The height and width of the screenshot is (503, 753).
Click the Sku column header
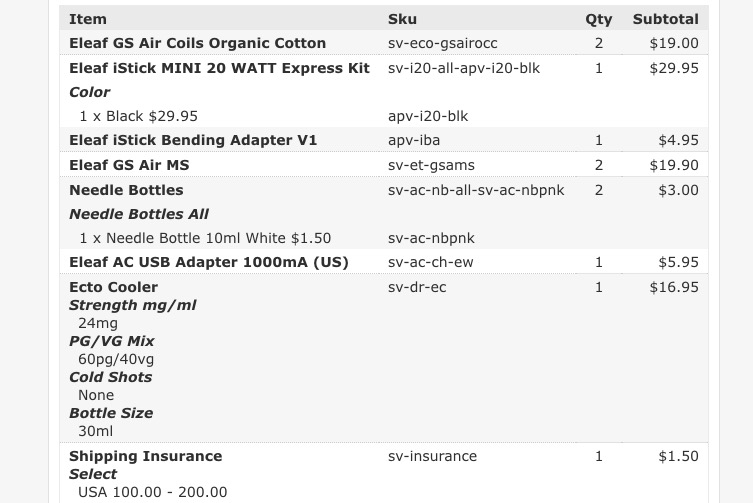click(x=402, y=19)
